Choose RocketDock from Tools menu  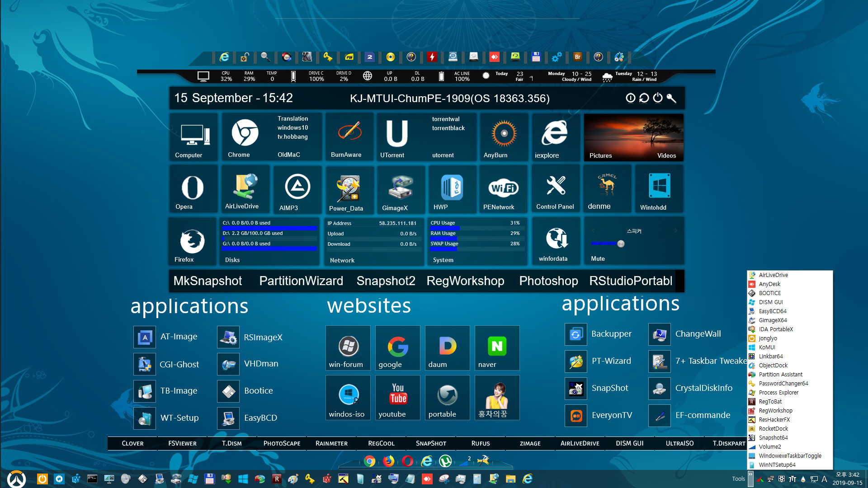(x=789, y=429)
